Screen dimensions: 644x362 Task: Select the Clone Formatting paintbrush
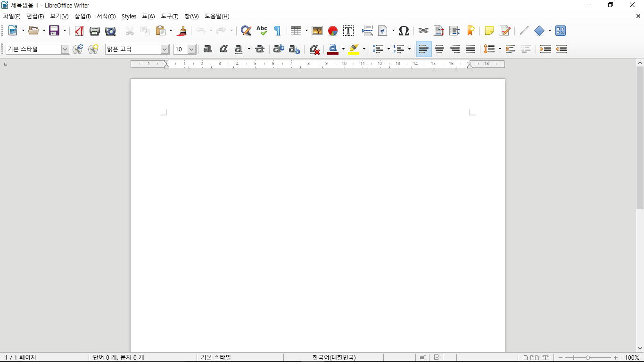pyautogui.click(x=182, y=31)
